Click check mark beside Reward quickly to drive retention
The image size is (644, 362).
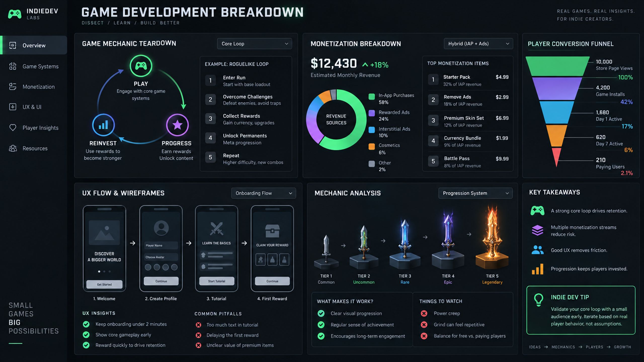coord(86,345)
